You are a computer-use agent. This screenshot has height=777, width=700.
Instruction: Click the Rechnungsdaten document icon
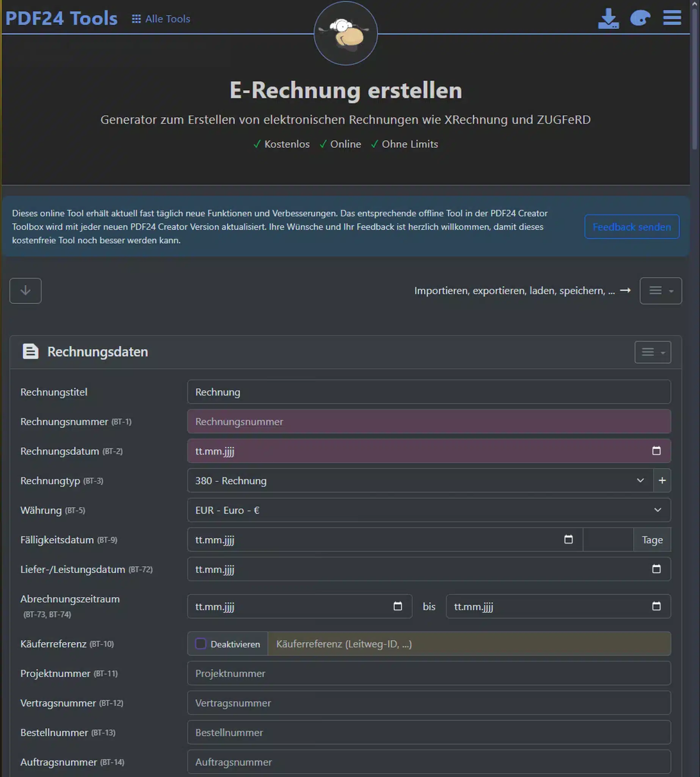(30, 351)
